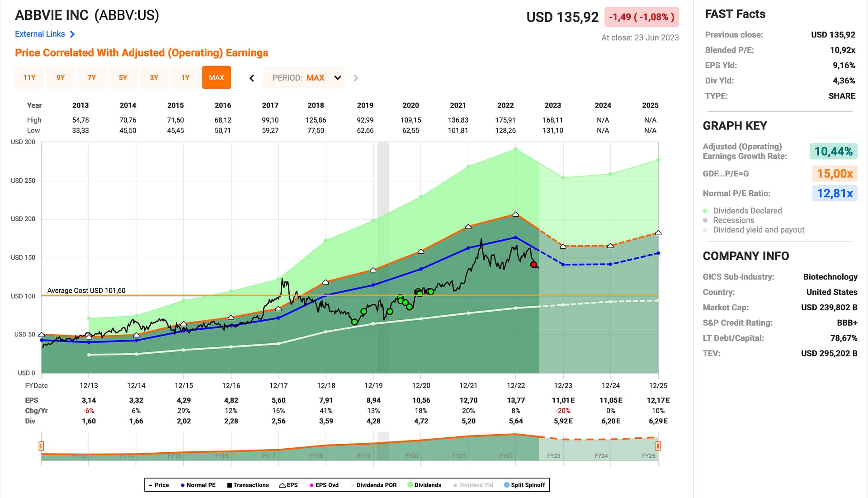Image resolution: width=868 pixels, height=498 pixels.
Task: Select the 5Y period tab
Action: coord(123,77)
